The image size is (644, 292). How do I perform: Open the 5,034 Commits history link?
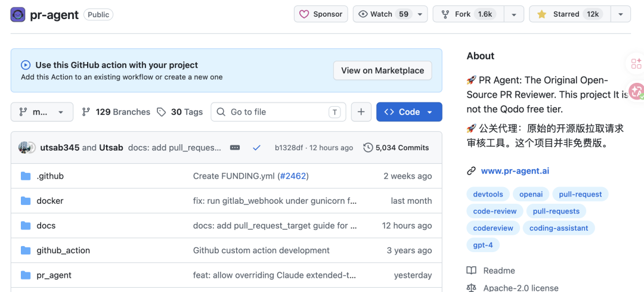coord(397,148)
